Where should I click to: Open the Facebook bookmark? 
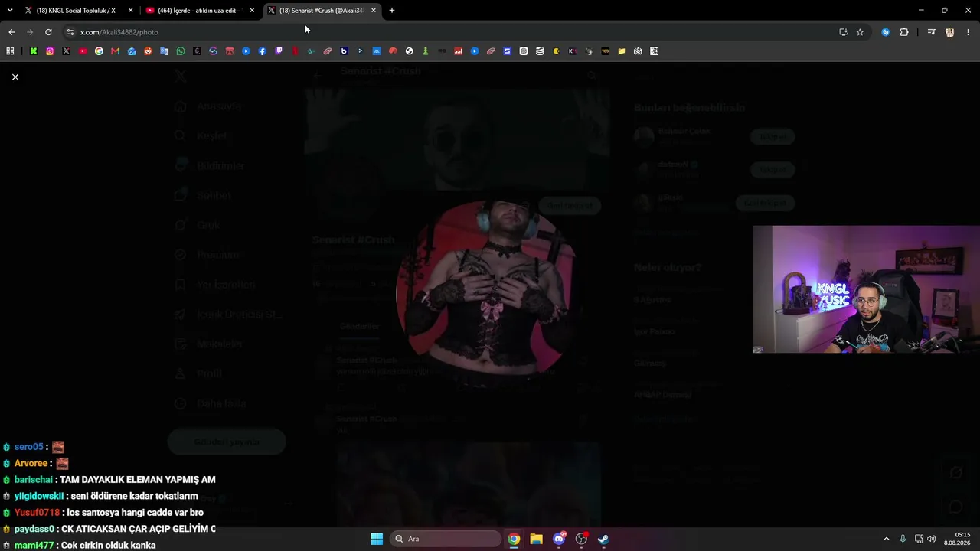[x=262, y=51]
